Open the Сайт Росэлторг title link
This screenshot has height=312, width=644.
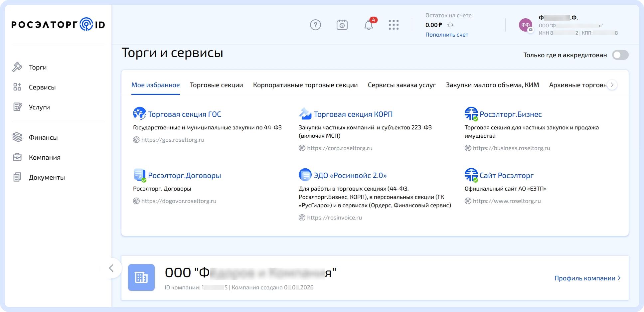(507, 175)
